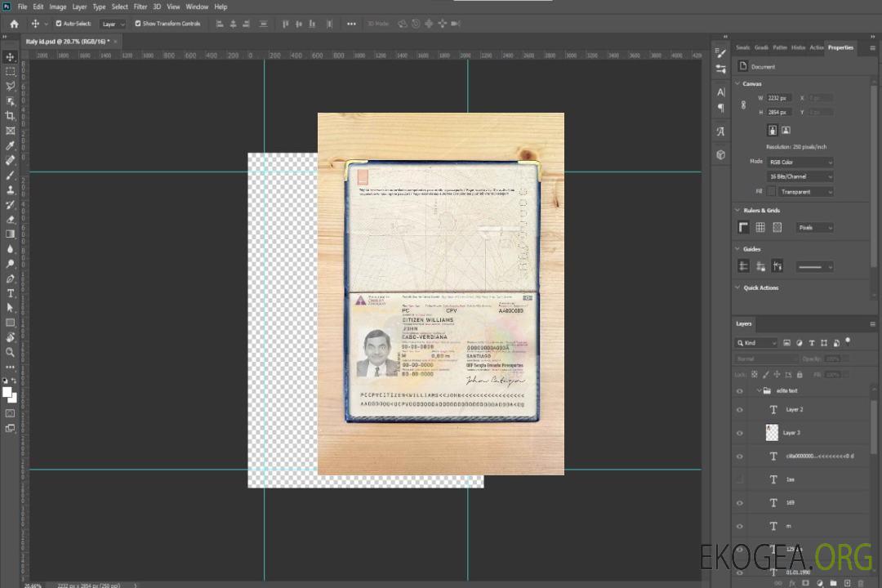Viewport: 882px width, 588px height.
Task: Click the canvas Fill color swatch
Action: tap(771, 191)
